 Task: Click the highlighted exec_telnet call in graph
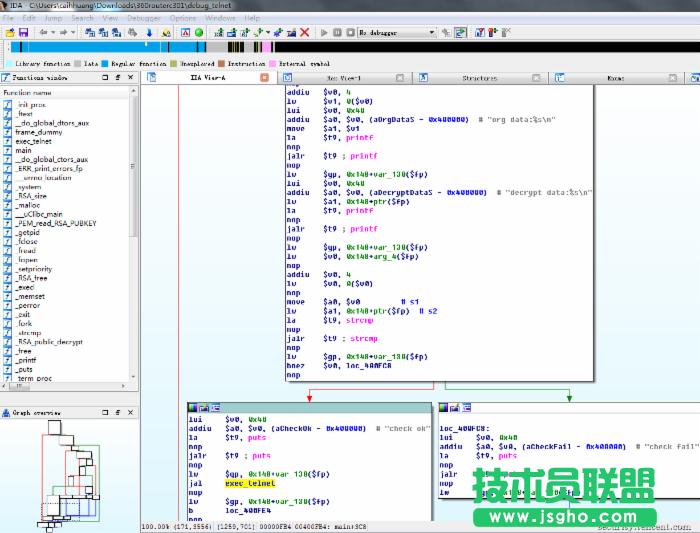(x=250, y=483)
